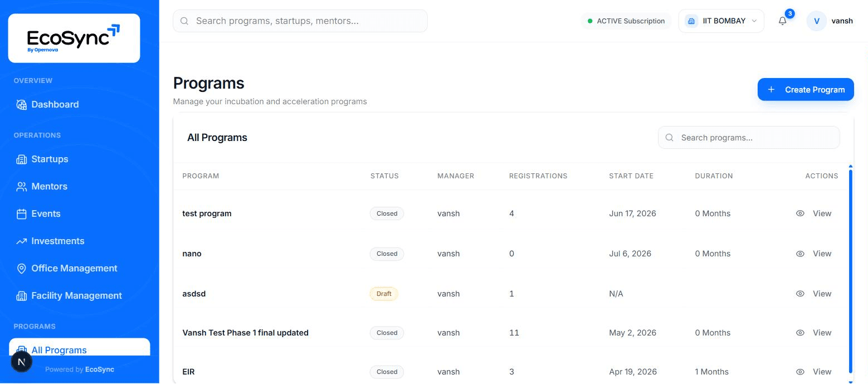
Task: View the asdsd program
Action: coord(814,294)
